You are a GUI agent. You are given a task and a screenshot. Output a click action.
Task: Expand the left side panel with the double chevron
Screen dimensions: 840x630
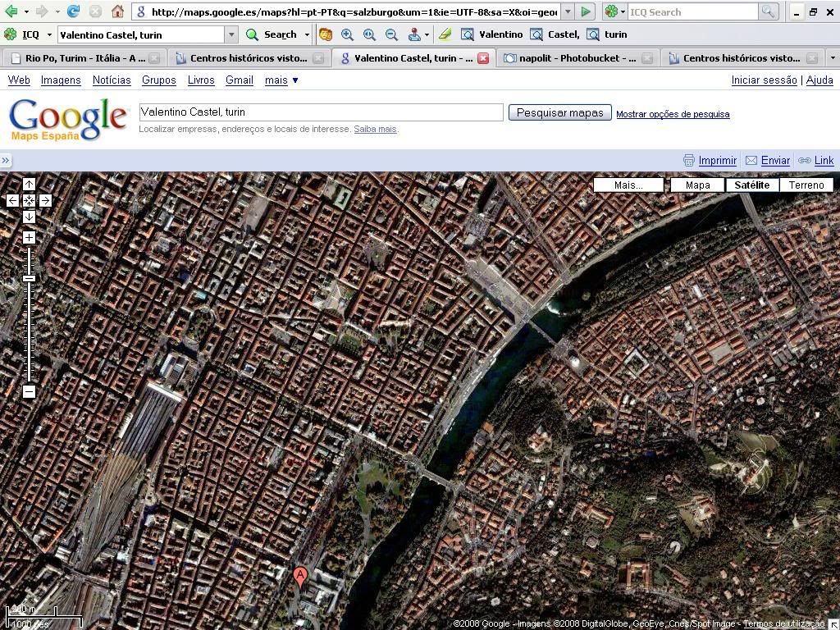point(6,161)
